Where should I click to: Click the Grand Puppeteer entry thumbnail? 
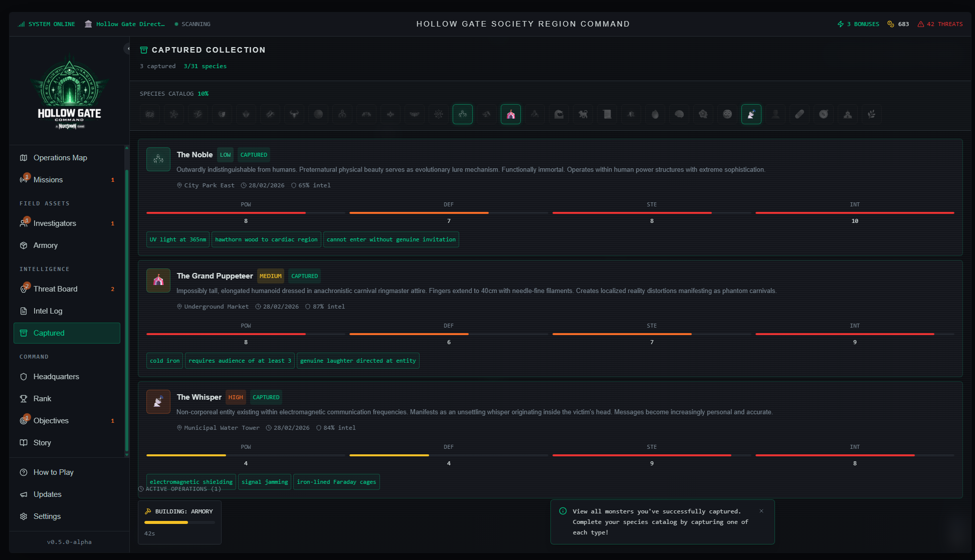158,281
